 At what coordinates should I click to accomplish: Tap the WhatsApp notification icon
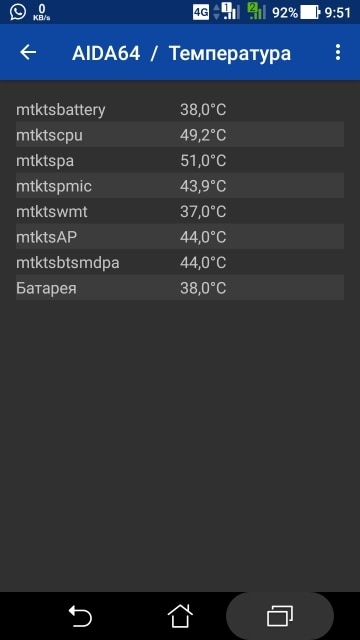(x=18, y=12)
